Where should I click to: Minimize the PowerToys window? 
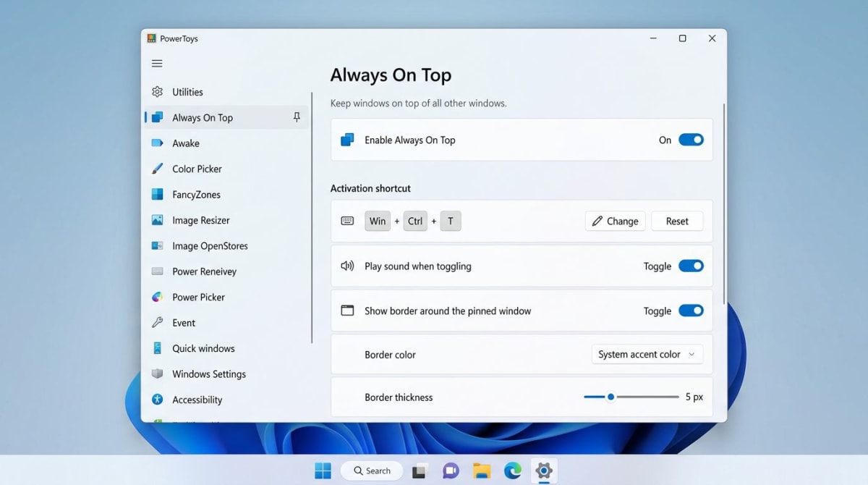tap(652, 38)
